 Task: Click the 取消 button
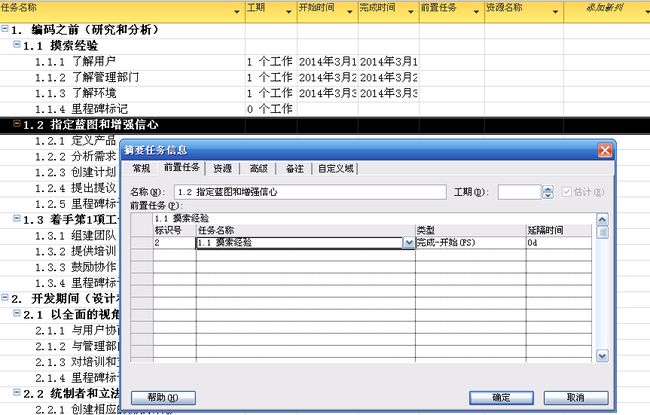[x=576, y=398]
